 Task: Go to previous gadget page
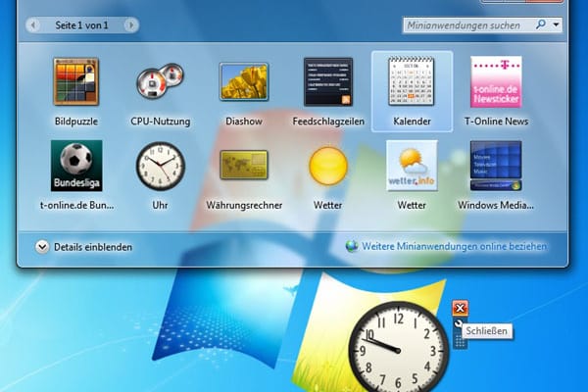(x=33, y=25)
